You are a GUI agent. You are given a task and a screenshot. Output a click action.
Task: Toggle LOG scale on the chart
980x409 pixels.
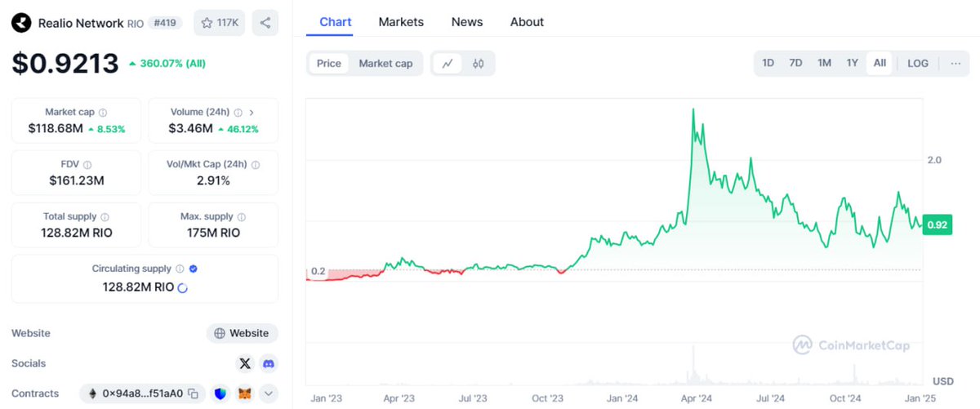(918, 63)
